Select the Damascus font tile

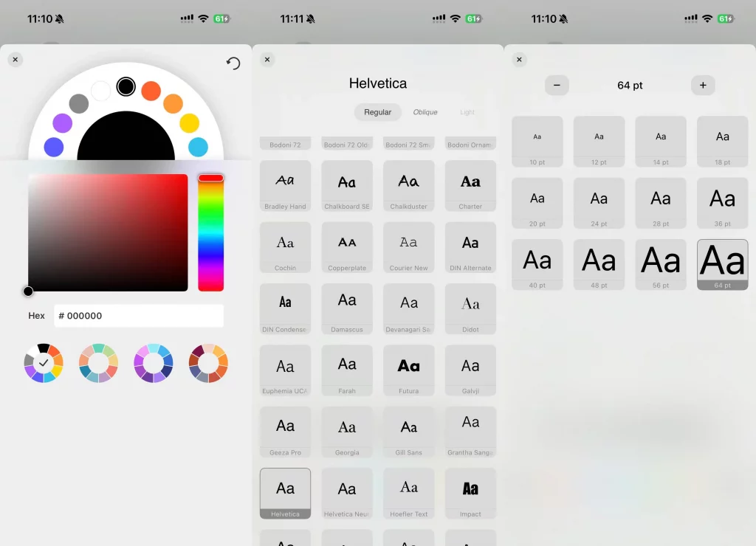(x=347, y=309)
